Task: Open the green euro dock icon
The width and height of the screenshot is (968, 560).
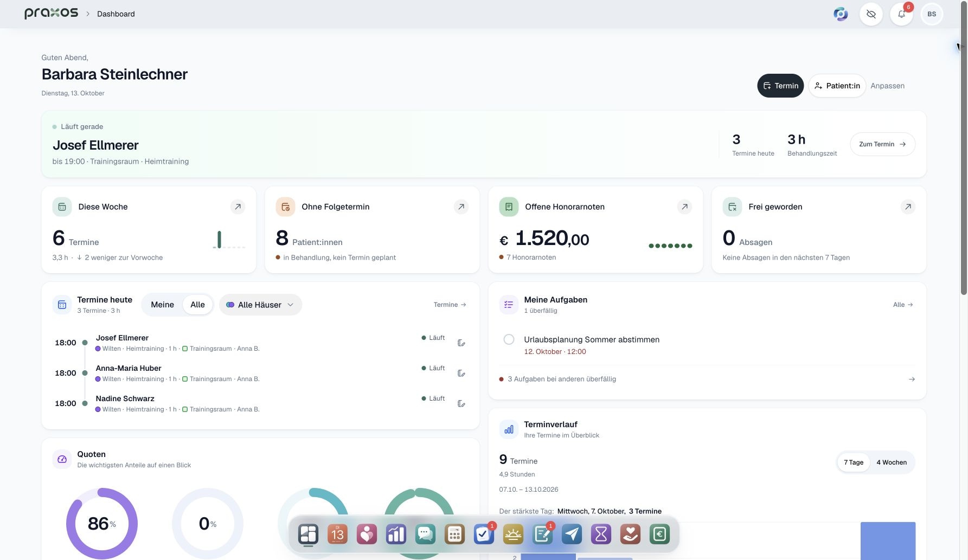Action: [659, 535]
